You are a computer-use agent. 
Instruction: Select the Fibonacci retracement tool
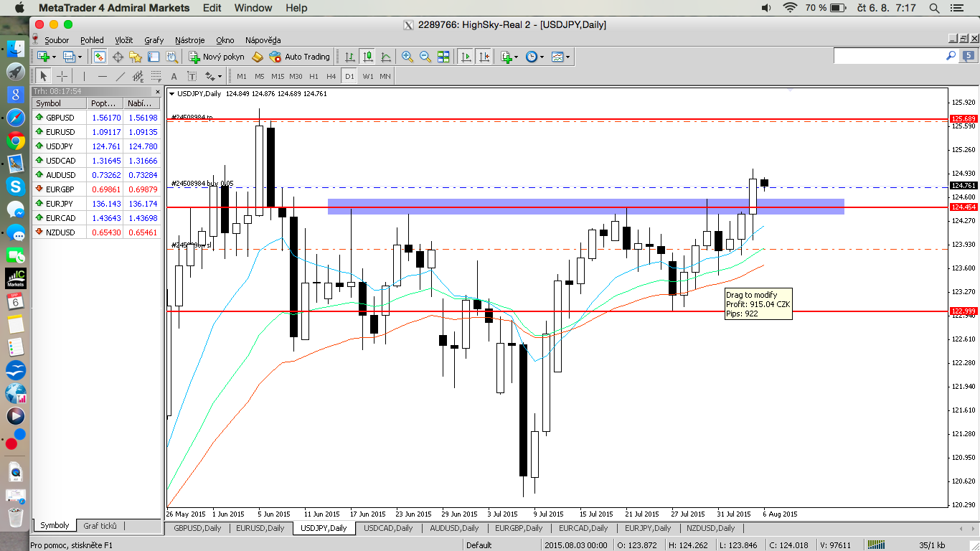pos(156,76)
